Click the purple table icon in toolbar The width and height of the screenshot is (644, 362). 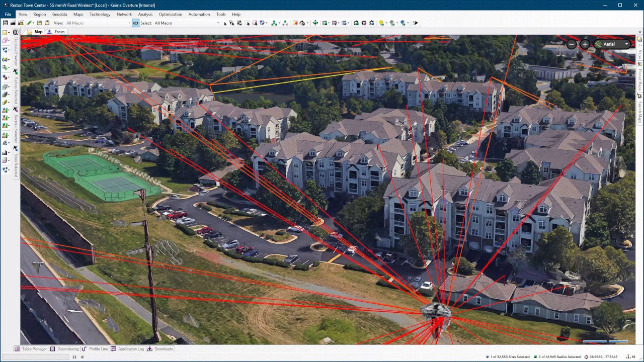(335, 23)
